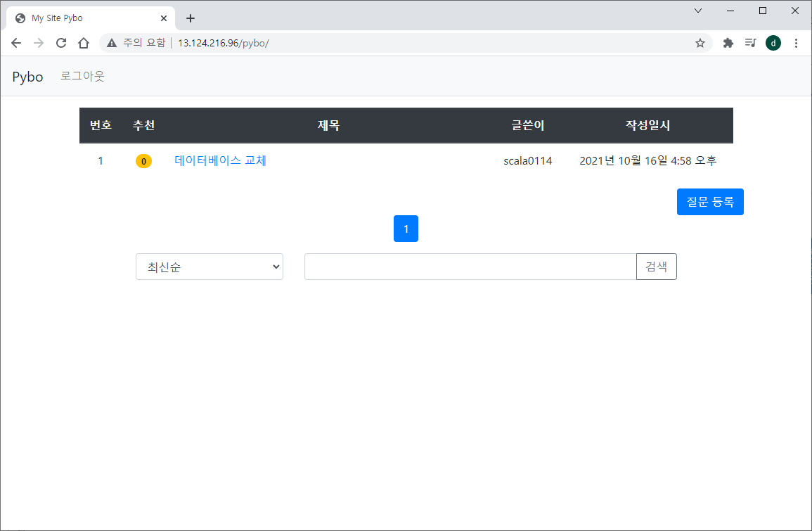
Task: Minimize the browser window
Action: click(730, 11)
